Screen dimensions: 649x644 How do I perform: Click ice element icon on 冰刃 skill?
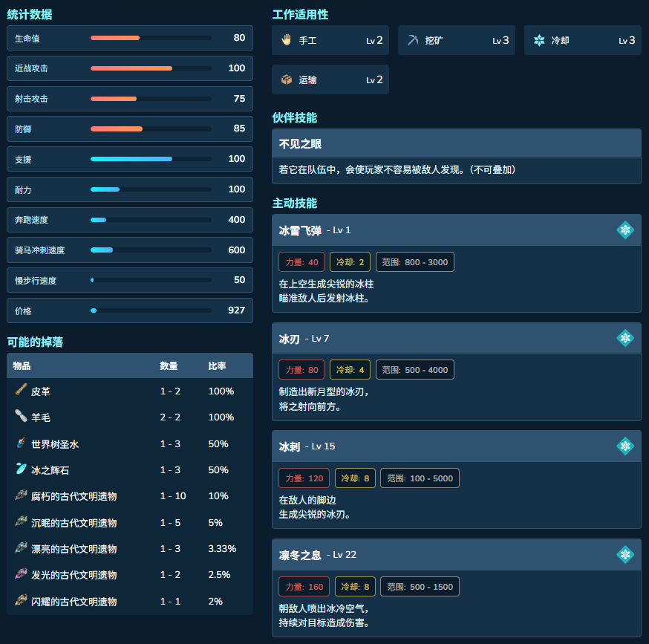pyautogui.click(x=625, y=339)
